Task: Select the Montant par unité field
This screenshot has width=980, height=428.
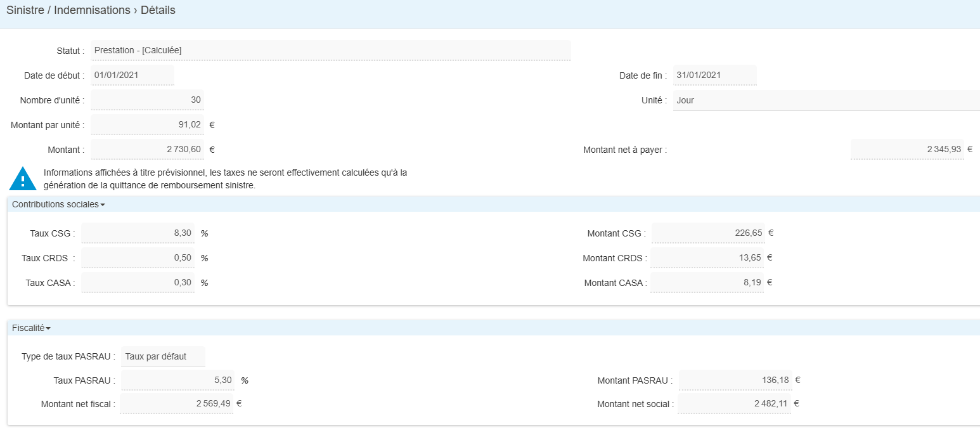Action: (x=147, y=125)
